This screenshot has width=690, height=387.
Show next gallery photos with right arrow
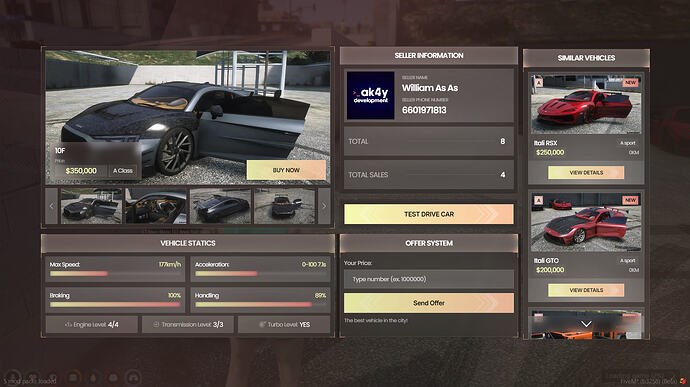tap(324, 206)
